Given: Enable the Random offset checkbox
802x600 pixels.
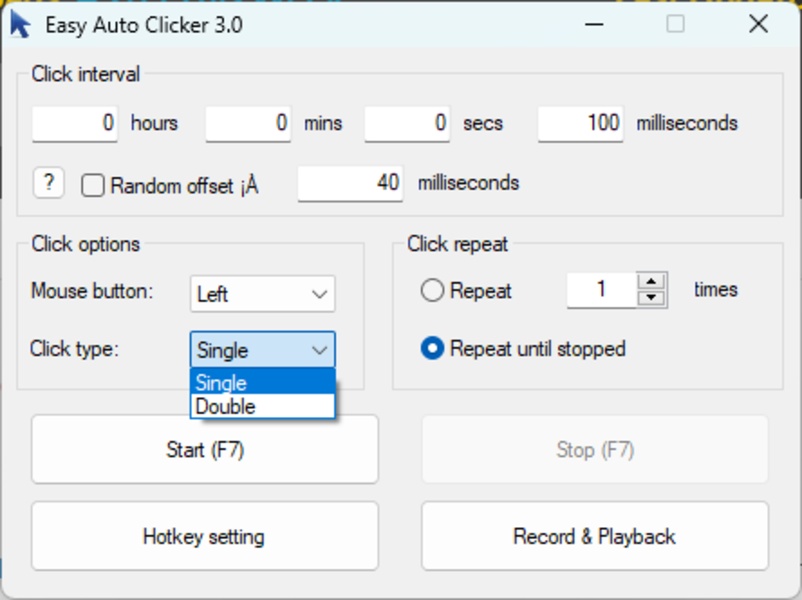Looking at the screenshot, I should pyautogui.click(x=93, y=185).
